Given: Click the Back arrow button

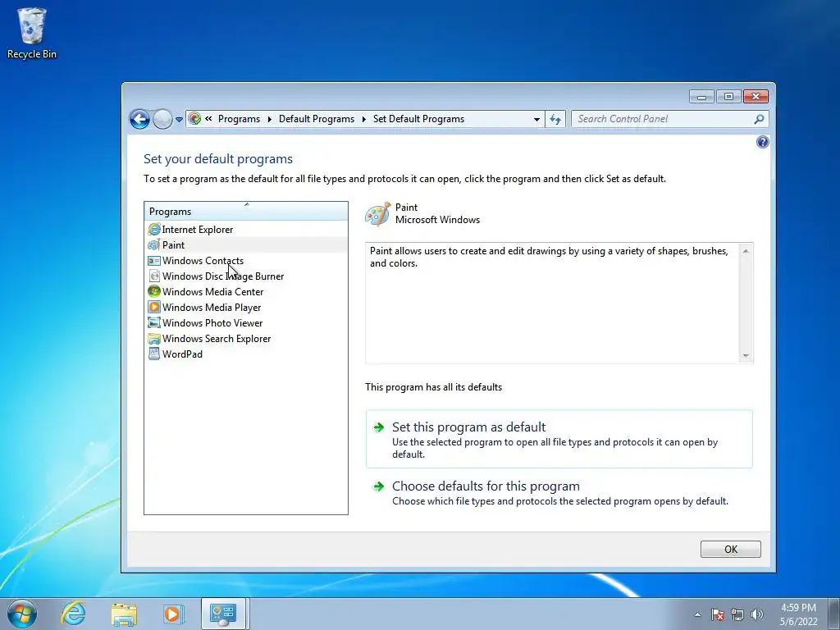Looking at the screenshot, I should (x=139, y=119).
